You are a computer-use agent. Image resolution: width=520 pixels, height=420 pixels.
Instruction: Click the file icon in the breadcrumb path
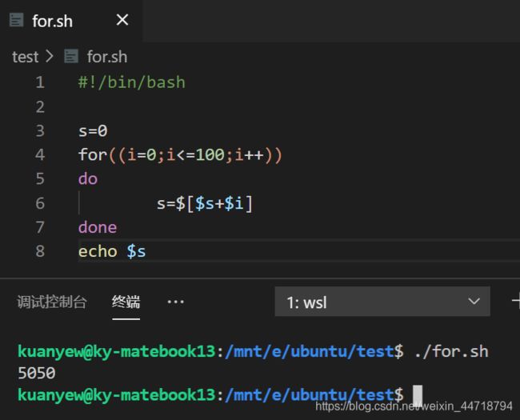[71, 56]
